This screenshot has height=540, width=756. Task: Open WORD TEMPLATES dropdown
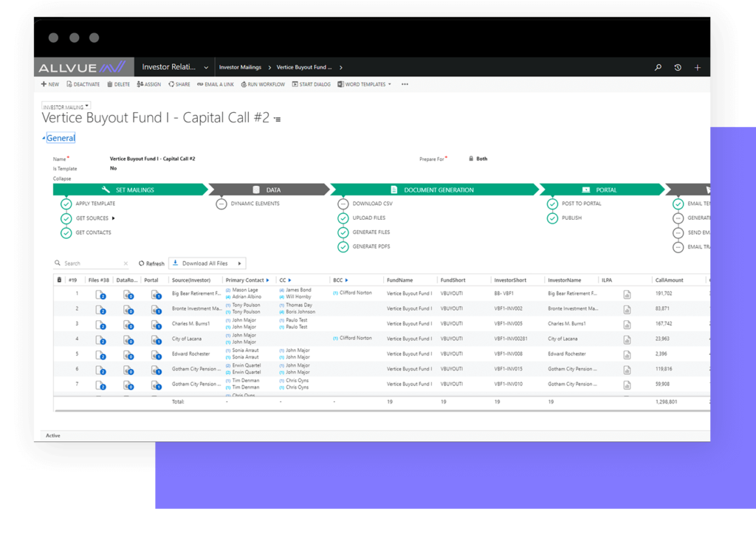[x=365, y=84]
